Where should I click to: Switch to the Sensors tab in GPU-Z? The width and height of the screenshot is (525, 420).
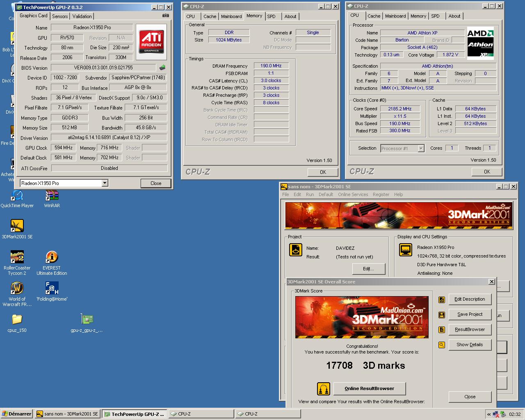click(x=60, y=16)
